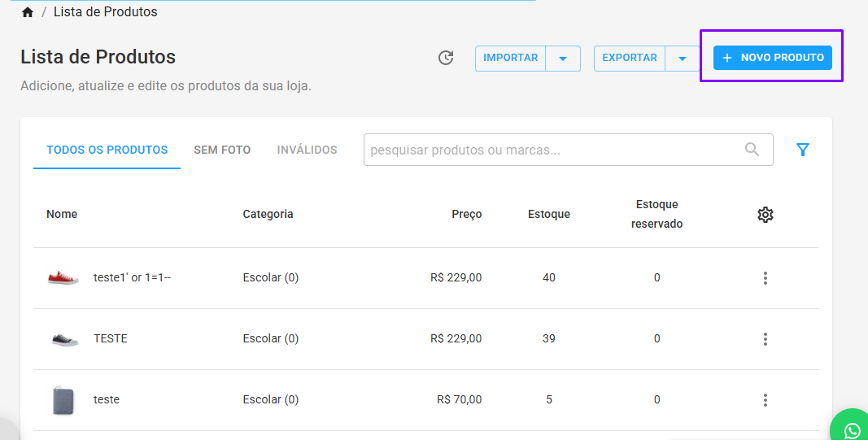Viewport: 868px width, 440px height.
Task: Click the NOVO PRODUTO button
Action: coord(772,58)
